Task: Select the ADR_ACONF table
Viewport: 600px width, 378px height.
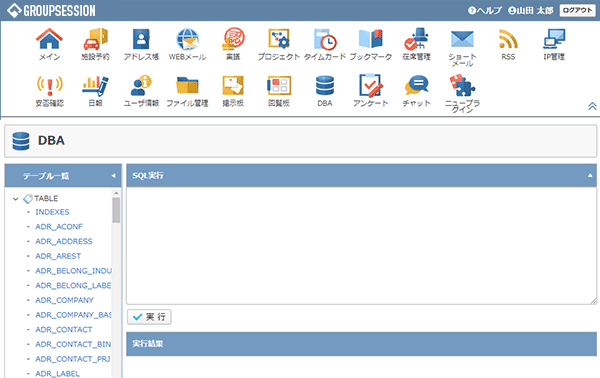Action: point(59,226)
